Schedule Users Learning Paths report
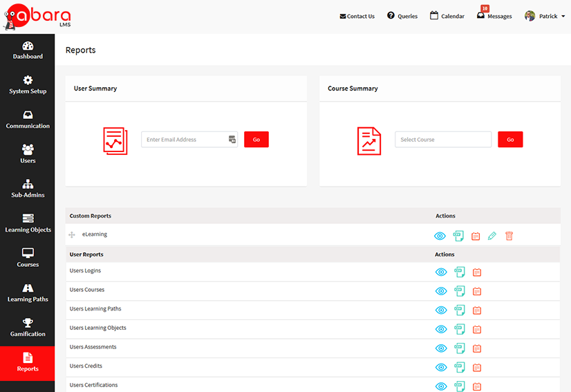Viewport: 571px width, 392px height. [x=477, y=310]
